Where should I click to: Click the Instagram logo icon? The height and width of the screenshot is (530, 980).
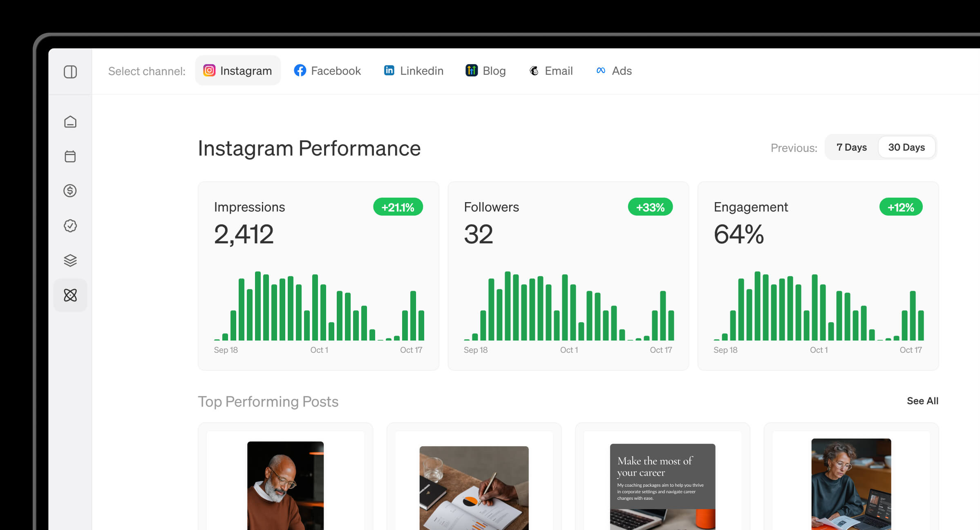(209, 71)
